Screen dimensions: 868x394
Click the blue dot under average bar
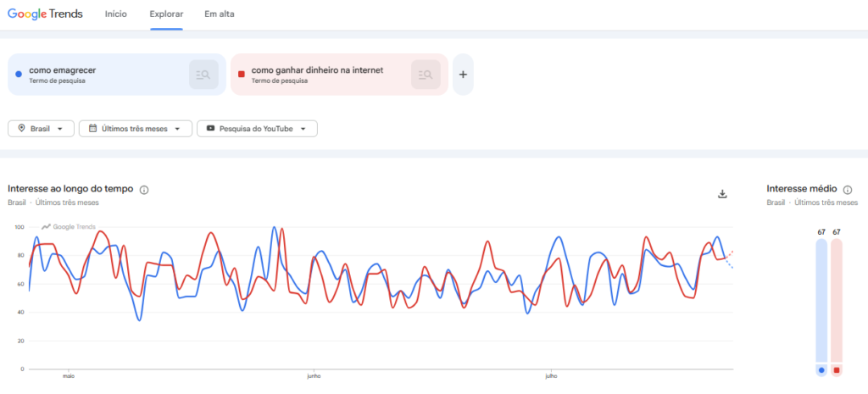(x=821, y=369)
